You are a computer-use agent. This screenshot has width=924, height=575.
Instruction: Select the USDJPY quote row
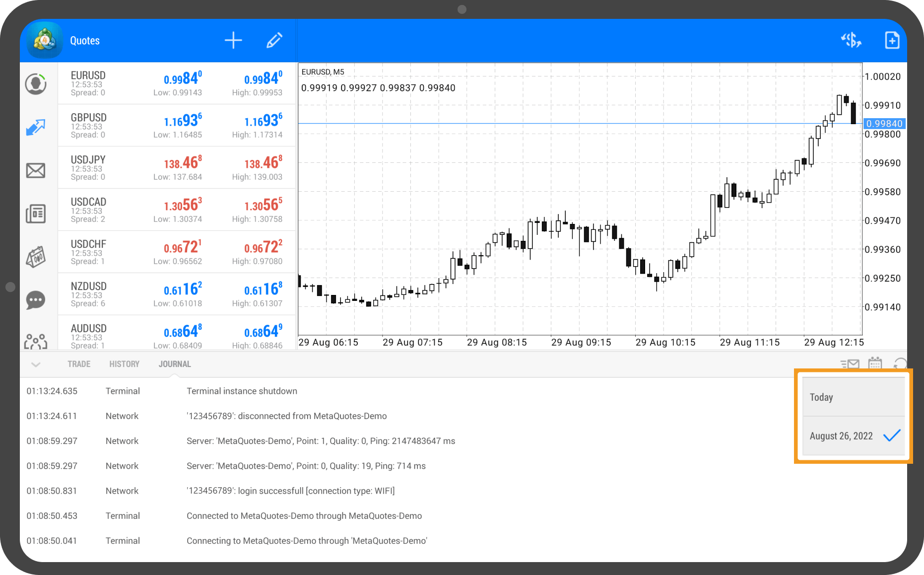[x=177, y=168]
